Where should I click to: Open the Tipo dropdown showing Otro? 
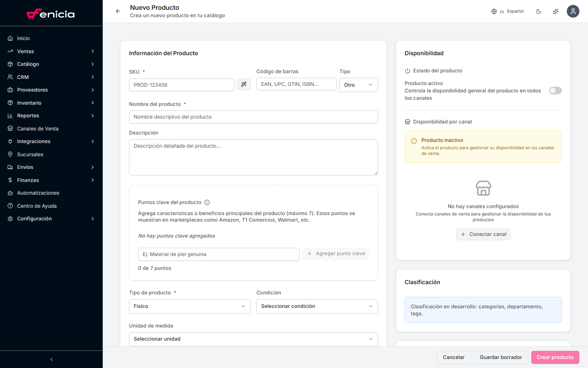pyautogui.click(x=358, y=85)
